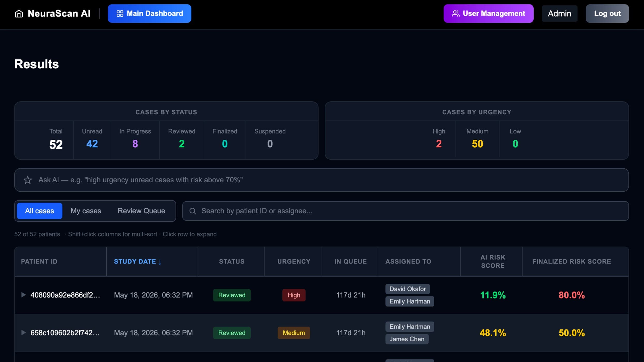Click the Cases by Urgency heading
The height and width of the screenshot is (362, 644).
coord(477,112)
